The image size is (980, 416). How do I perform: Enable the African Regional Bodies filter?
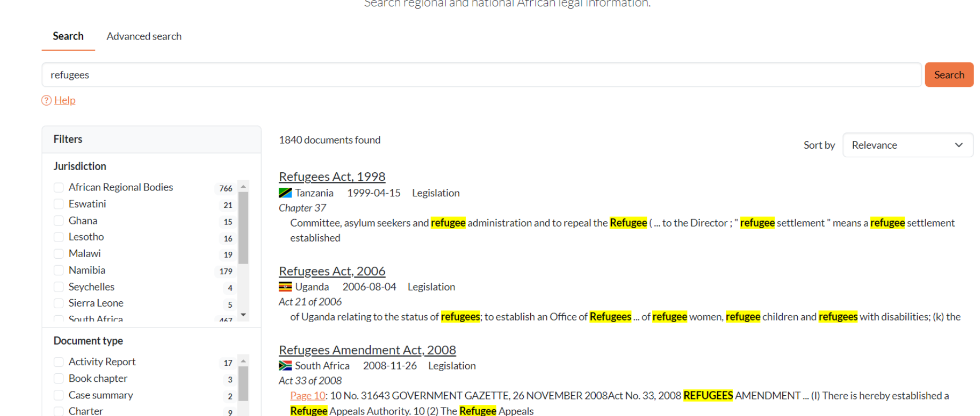point(59,188)
